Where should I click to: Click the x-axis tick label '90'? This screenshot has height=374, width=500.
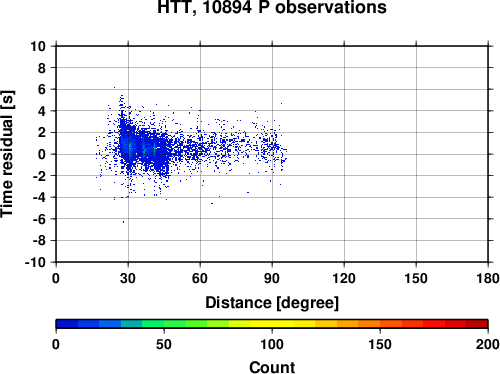pos(272,278)
